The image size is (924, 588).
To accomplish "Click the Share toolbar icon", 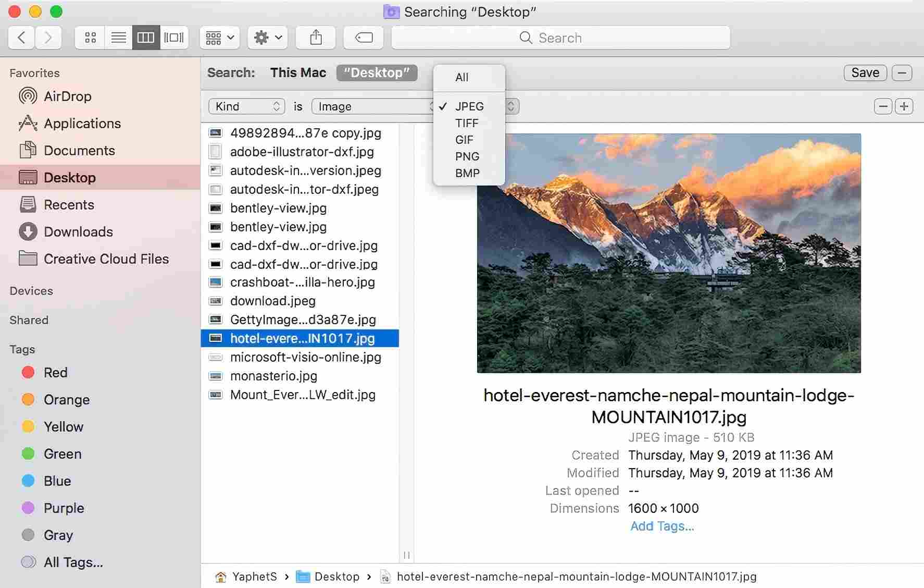I will [316, 38].
